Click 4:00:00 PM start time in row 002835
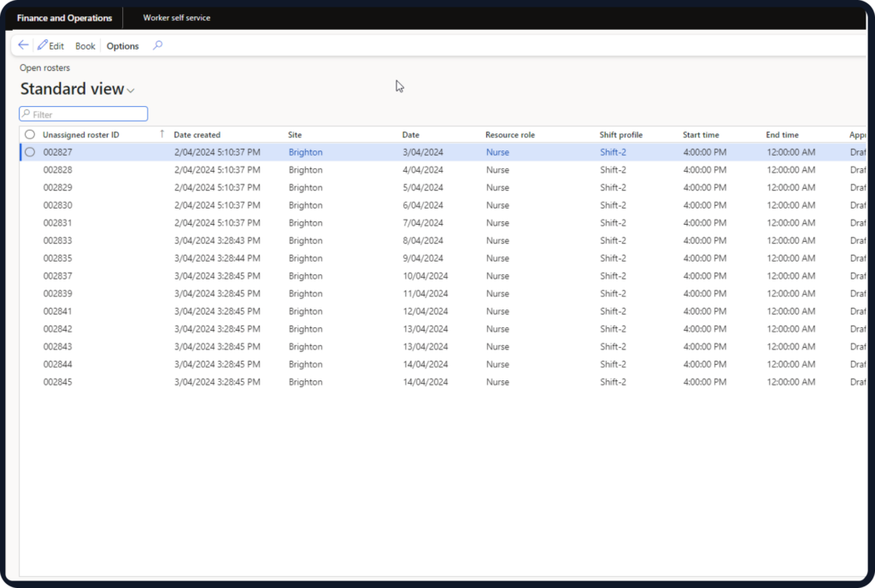The width and height of the screenshot is (875, 588). coord(705,258)
